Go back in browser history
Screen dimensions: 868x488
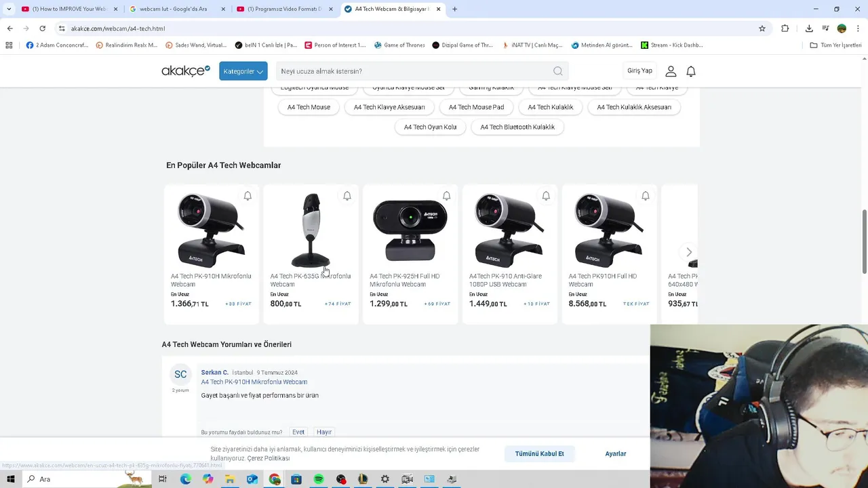(x=9, y=28)
